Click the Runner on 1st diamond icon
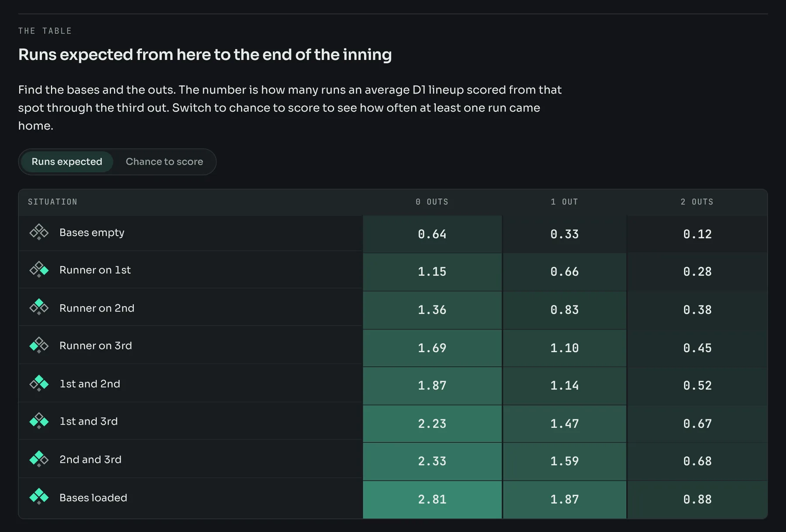 [39, 270]
